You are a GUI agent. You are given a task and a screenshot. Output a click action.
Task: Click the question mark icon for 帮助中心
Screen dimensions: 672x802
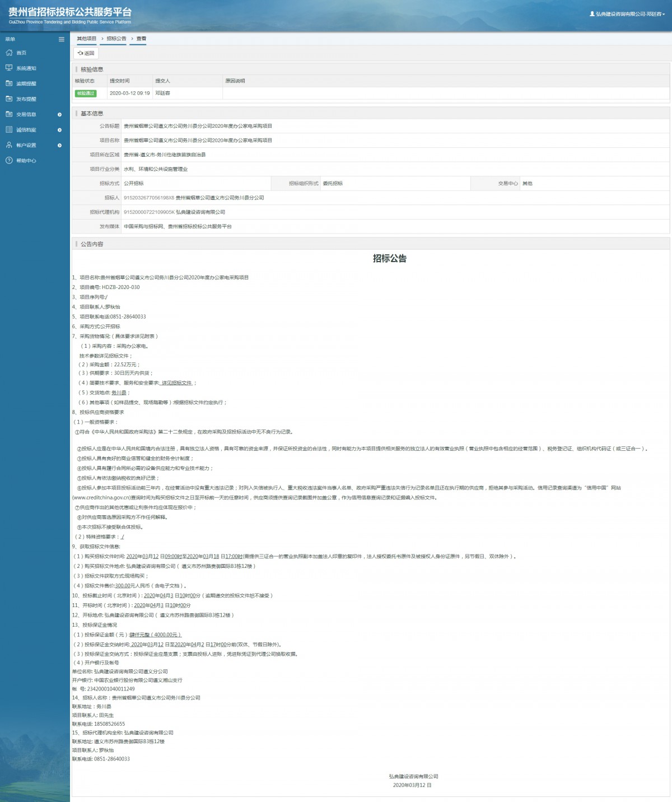click(9, 161)
